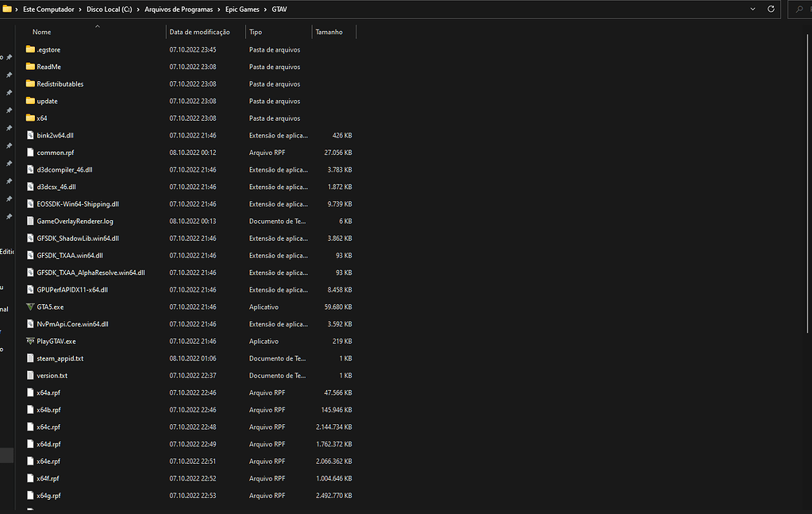The image size is (812, 514).
Task: Navigate to Arquivos de Programas via breadcrumb
Action: [x=179, y=9]
